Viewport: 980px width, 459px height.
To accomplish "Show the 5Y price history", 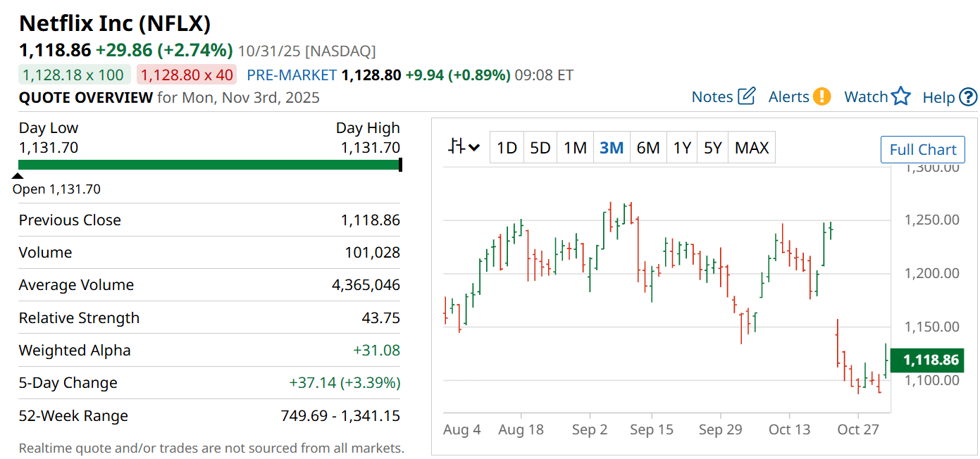I will [x=713, y=148].
